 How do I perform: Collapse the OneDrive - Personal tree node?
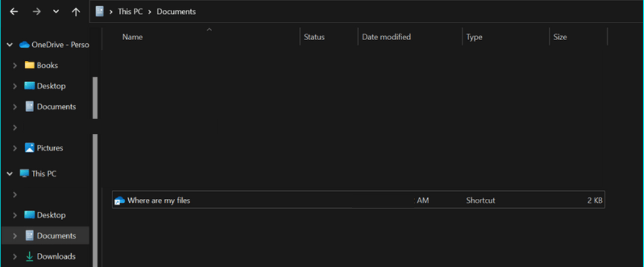tap(10, 45)
